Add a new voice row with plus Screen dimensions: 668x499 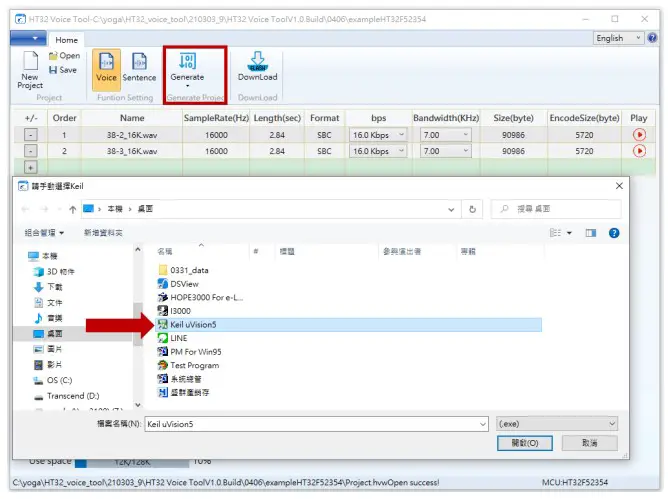coord(31,167)
